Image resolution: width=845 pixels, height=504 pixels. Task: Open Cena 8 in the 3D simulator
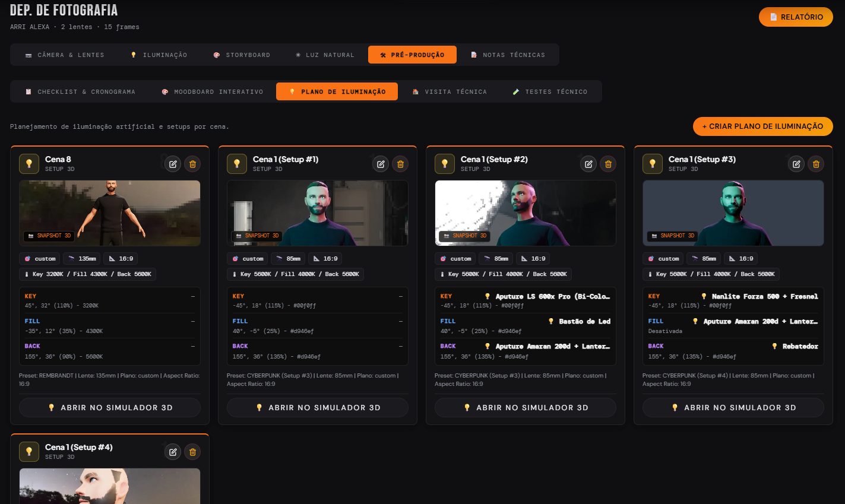pyautogui.click(x=110, y=408)
